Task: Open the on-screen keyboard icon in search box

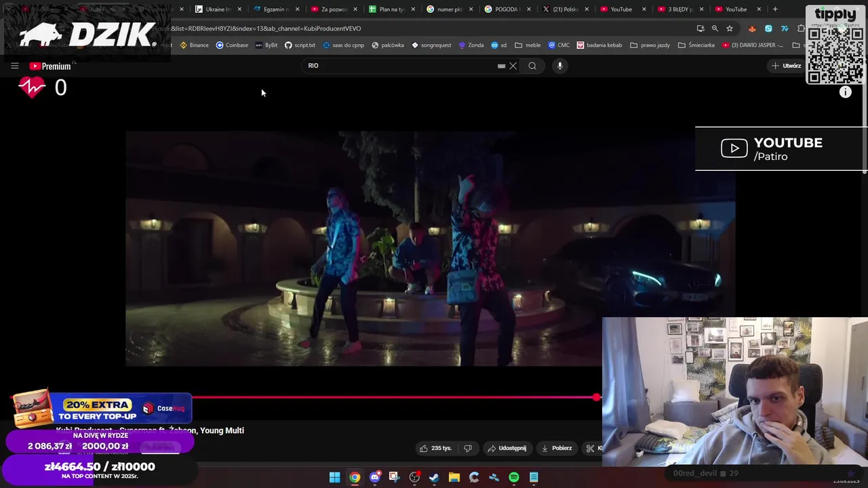Action: (501, 66)
